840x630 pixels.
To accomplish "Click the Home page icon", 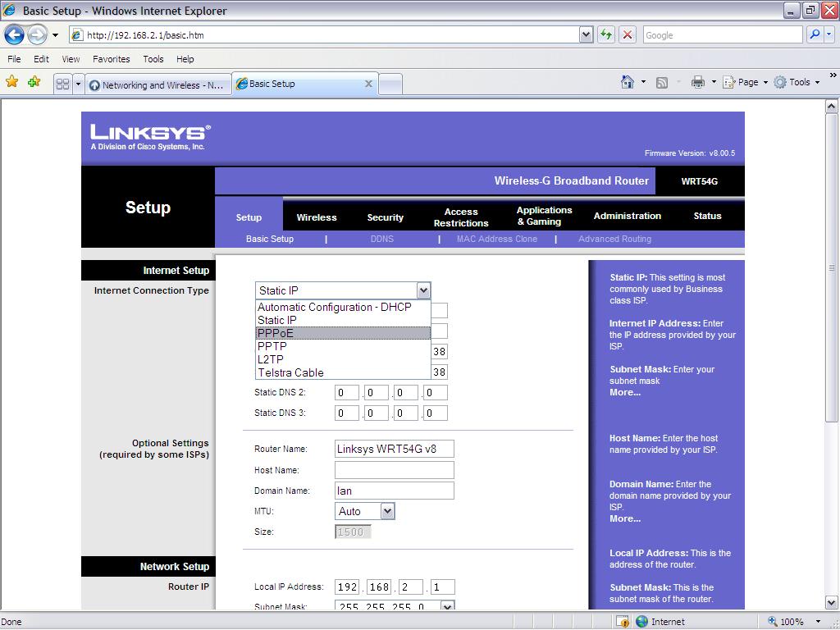I will point(627,82).
